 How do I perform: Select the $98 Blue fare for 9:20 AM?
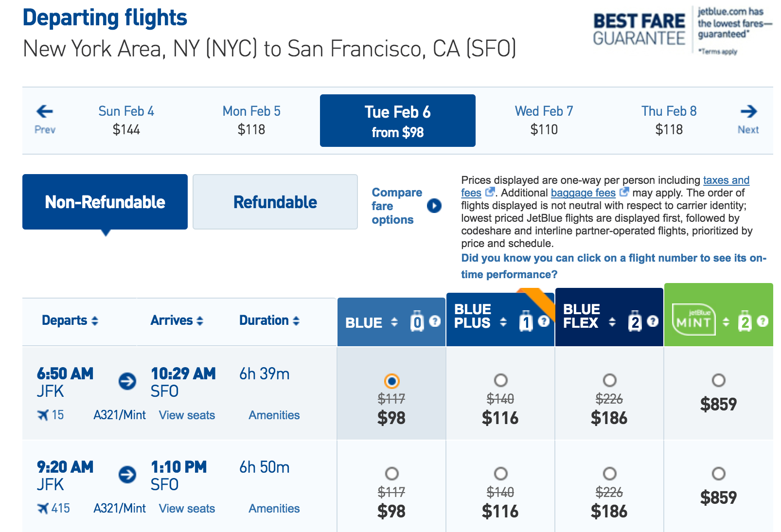coord(391,474)
